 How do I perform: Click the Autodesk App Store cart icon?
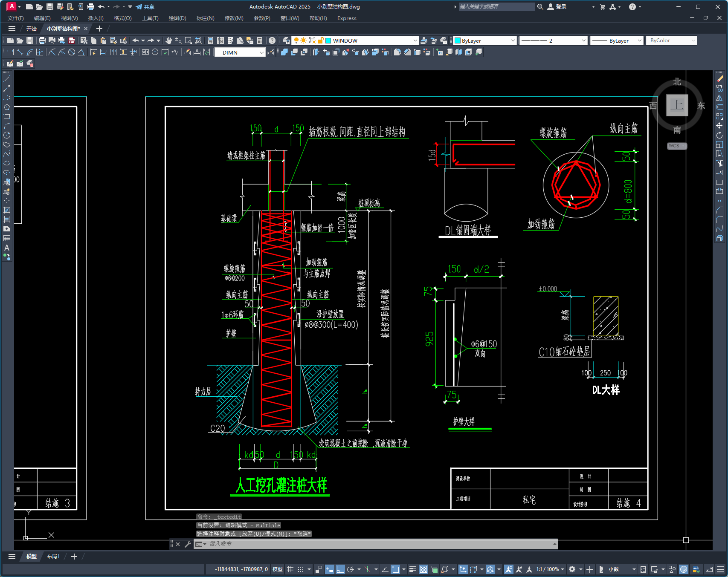point(602,7)
